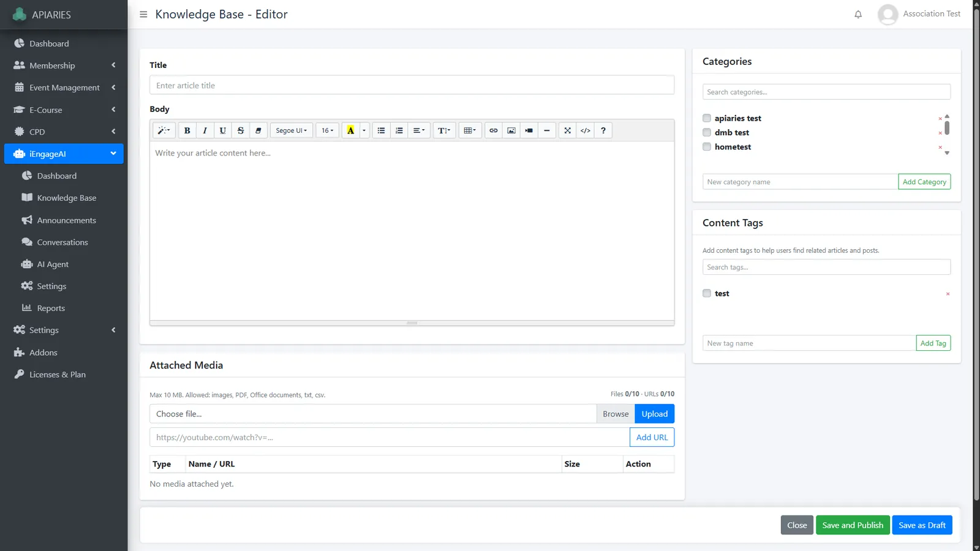Toggle underline formatting in editor toolbar
Viewport: 980px width, 551px height.
(x=223, y=130)
